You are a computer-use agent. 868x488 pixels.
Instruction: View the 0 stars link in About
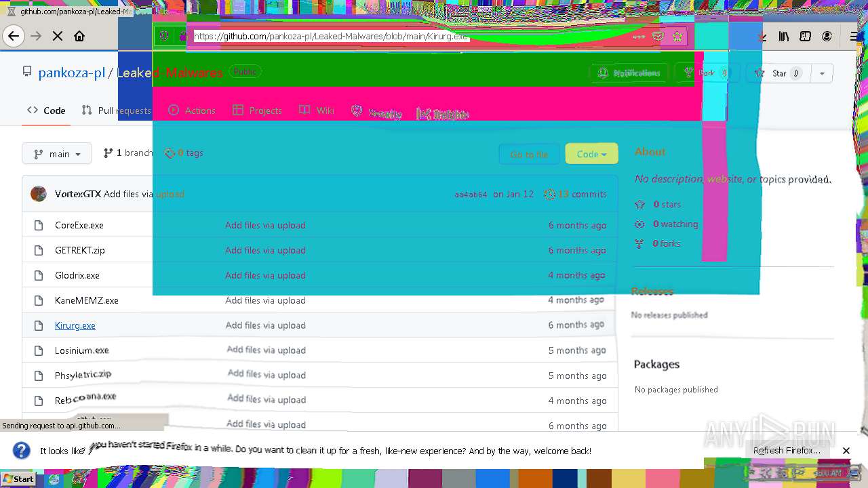[658, 204]
